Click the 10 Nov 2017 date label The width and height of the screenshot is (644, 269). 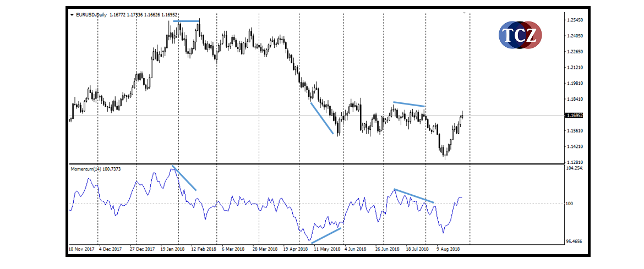(81, 249)
